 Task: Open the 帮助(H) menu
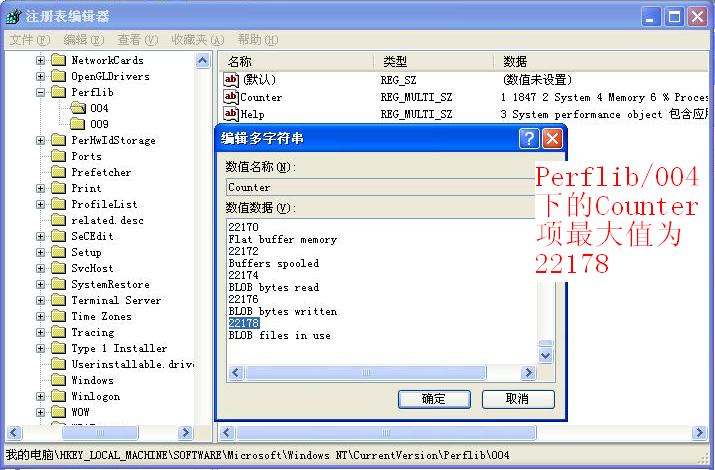tap(258, 40)
